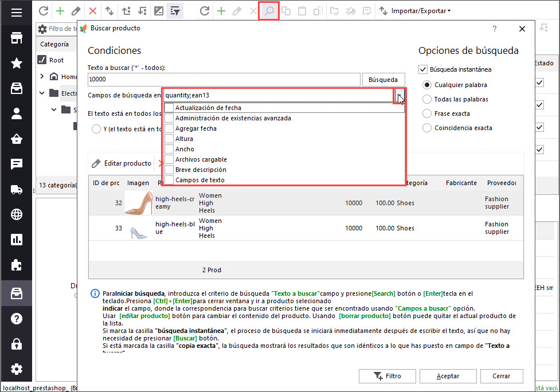Open the search fields dropdown arrow
The height and width of the screenshot is (392, 560).
(400, 96)
